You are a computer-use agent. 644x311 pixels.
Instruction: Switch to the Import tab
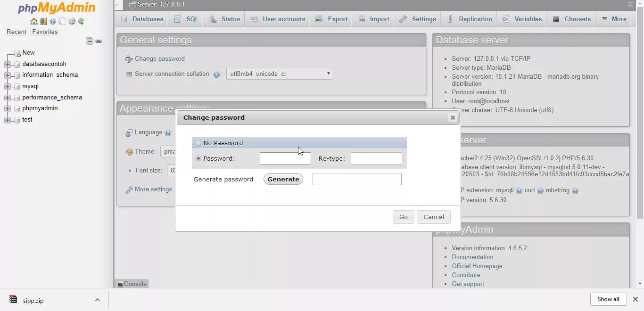(x=373, y=19)
